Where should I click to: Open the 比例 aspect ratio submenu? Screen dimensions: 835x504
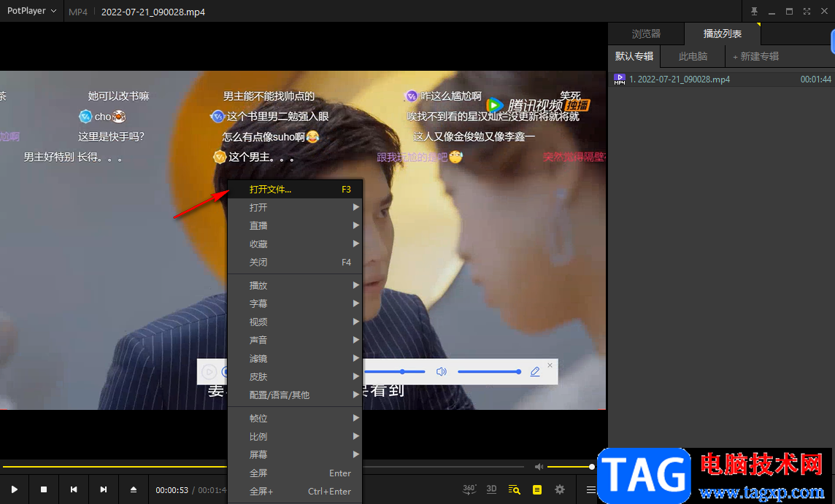point(295,436)
